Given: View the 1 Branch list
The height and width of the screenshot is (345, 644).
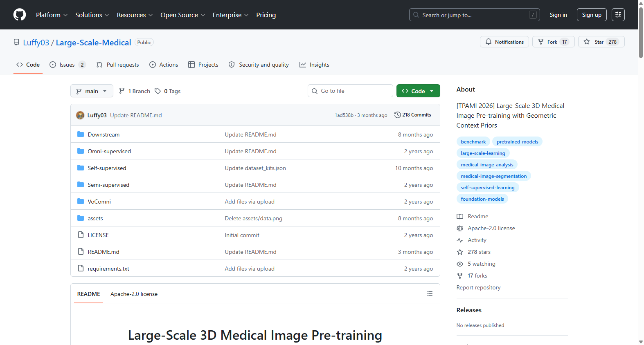Looking at the screenshot, I should pyautogui.click(x=135, y=91).
